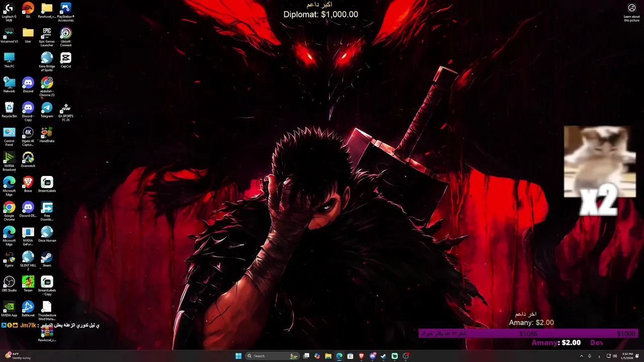Launch the EA app desktop icon
Screen dimensions: 644x362
pos(28,10)
